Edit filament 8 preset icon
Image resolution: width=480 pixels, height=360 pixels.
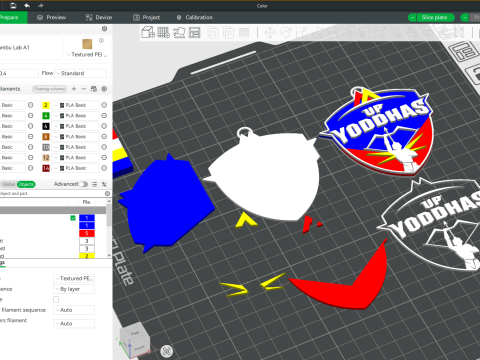104,137
